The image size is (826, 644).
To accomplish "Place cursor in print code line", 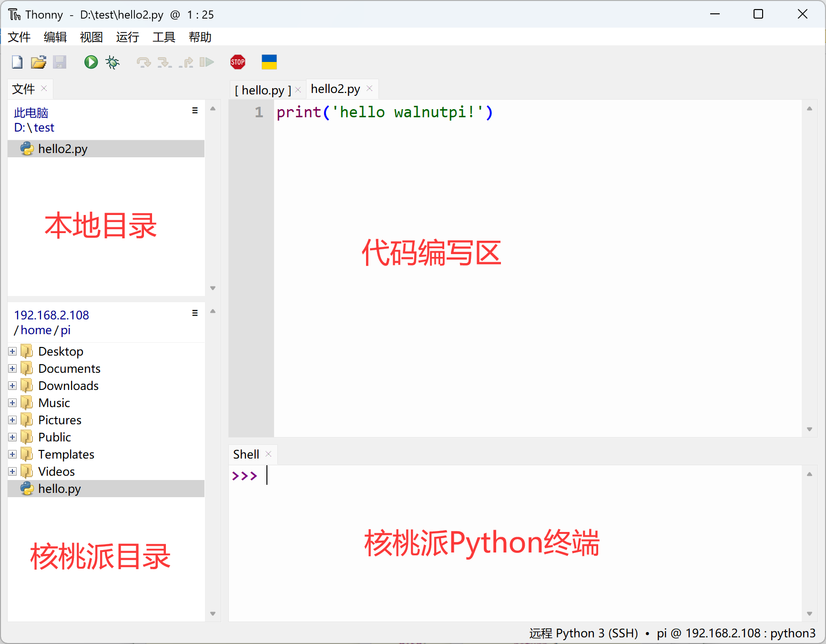I will 384,112.
